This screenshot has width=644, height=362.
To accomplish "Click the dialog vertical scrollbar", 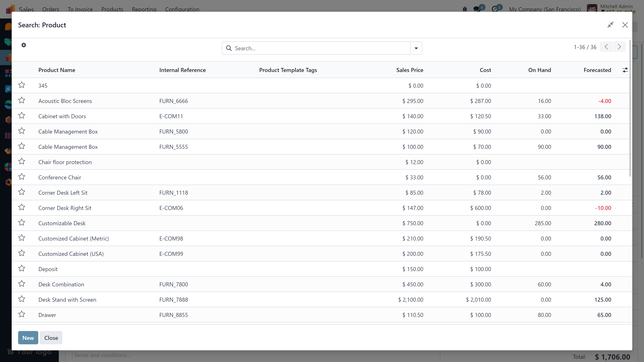I will [630, 107].
